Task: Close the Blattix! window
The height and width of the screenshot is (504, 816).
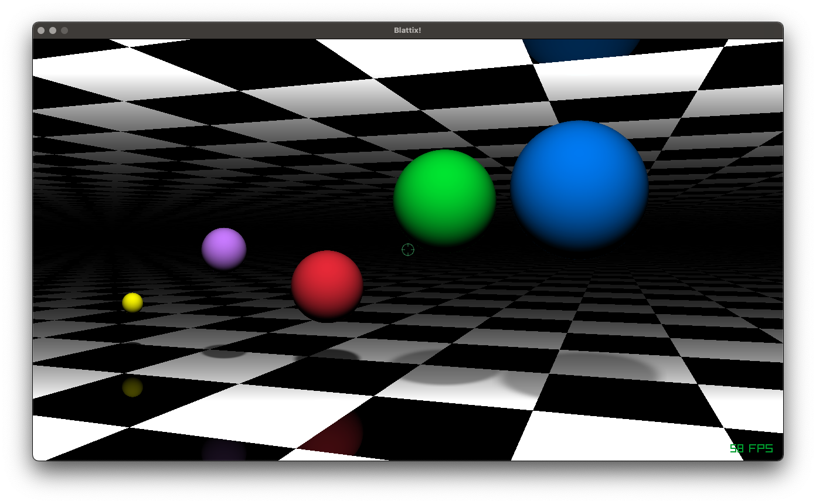Action: tap(41, 30)
